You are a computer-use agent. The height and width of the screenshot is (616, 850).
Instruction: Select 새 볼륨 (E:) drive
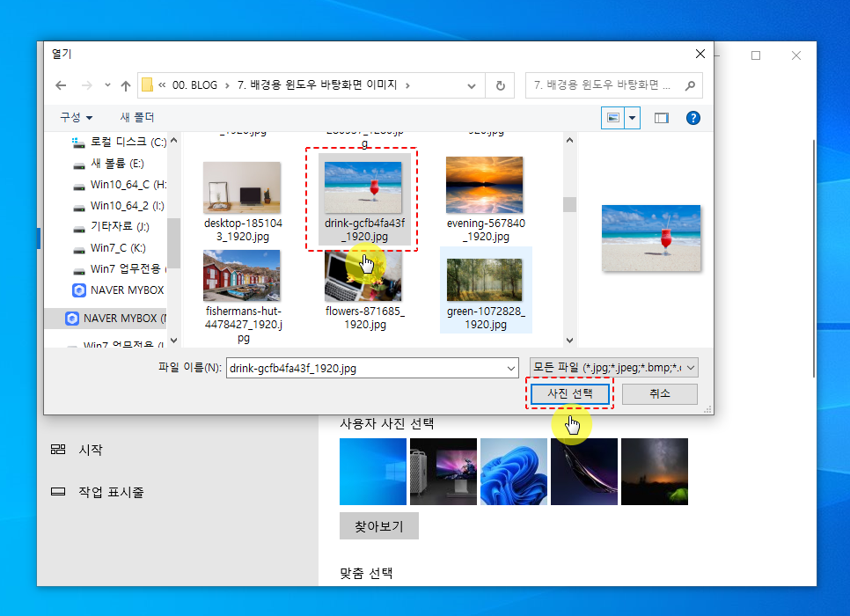point(108,163)
